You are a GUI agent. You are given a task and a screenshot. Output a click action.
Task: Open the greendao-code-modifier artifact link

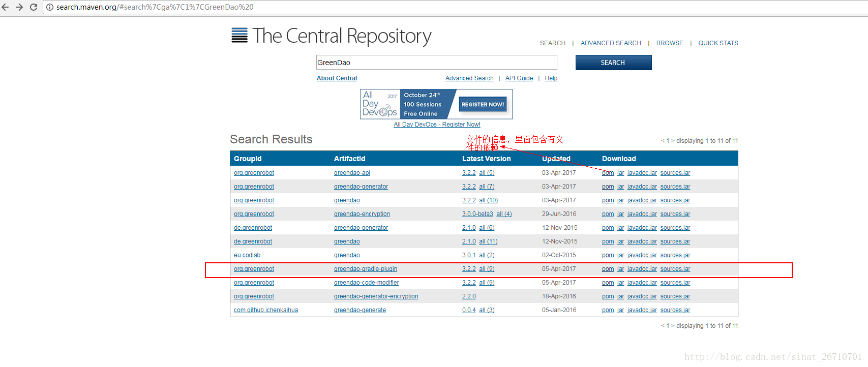click(x=366, y=283)
